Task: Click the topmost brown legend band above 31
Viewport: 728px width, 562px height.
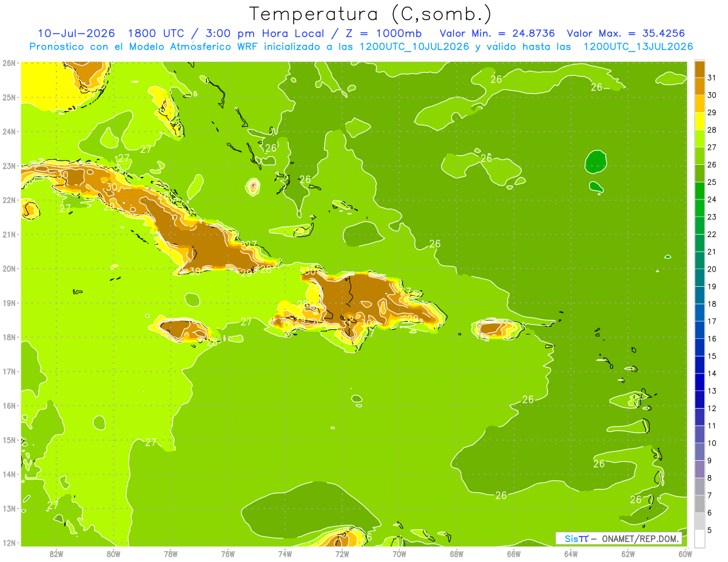Action: [x=700, y=69]
